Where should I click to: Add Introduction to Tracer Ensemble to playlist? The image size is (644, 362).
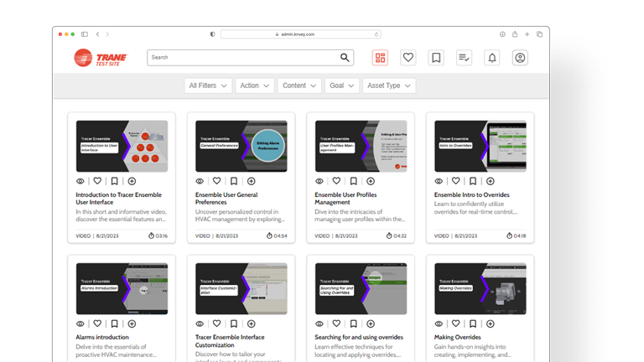pos(132,181)
